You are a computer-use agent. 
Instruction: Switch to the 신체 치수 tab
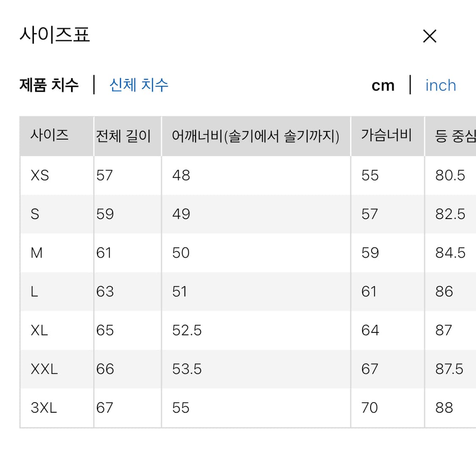coord(139,85)
